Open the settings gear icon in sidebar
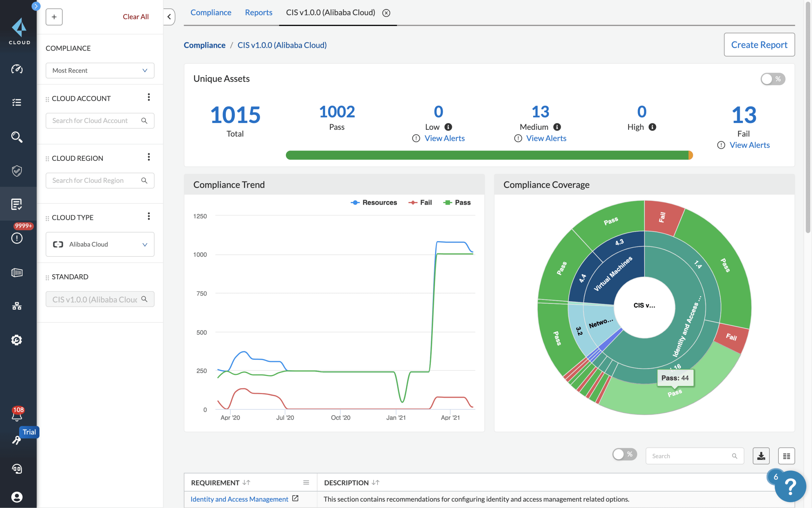Screen dimensions: 812x508 coord(16,340)
